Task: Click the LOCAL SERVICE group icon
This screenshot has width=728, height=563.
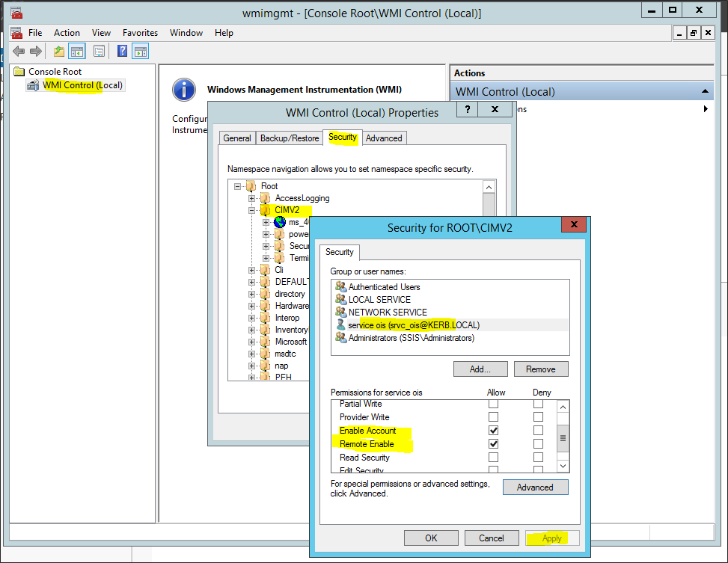Action: (x=340, y=299)
